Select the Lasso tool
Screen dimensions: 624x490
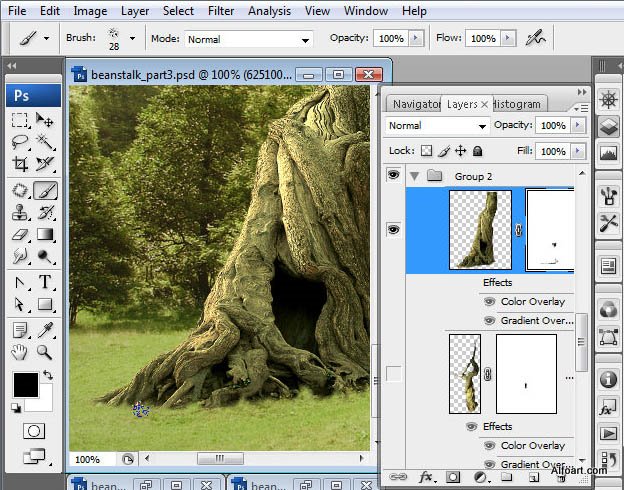click(20, 141)
